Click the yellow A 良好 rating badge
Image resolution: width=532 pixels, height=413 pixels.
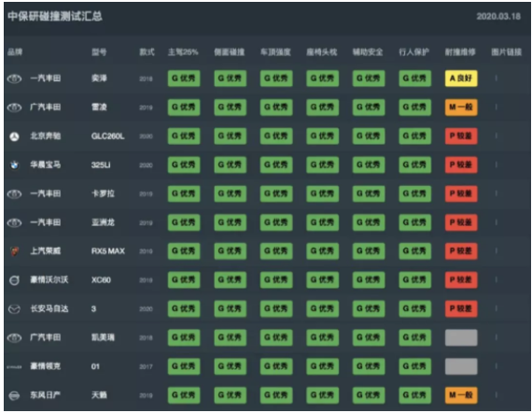(x=461, y=78)
